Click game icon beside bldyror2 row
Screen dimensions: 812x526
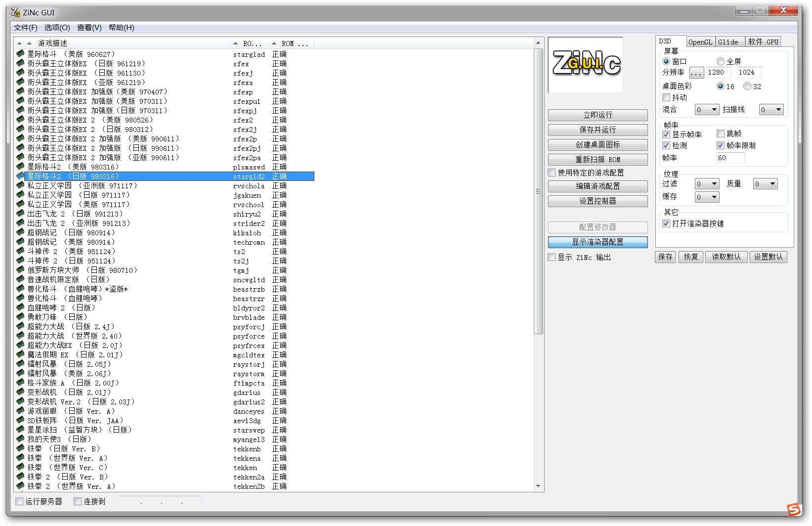pyautogui.click(x=20, y=307)
